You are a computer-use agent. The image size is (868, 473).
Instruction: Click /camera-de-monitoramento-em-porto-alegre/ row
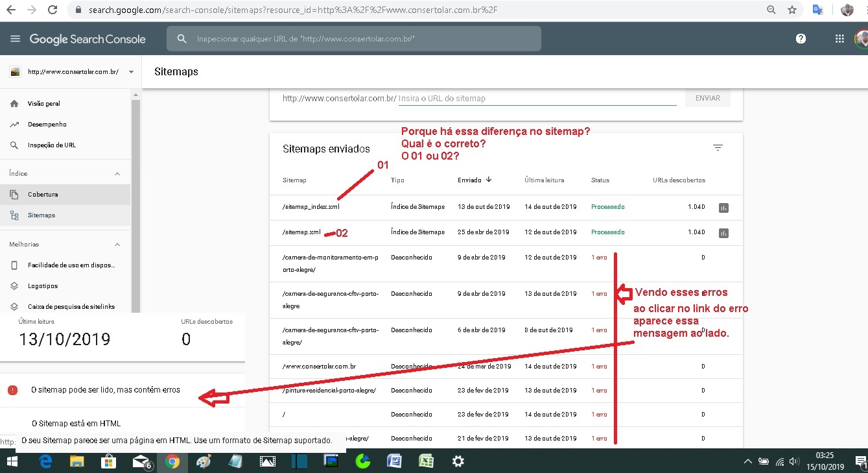click(506, 263)
